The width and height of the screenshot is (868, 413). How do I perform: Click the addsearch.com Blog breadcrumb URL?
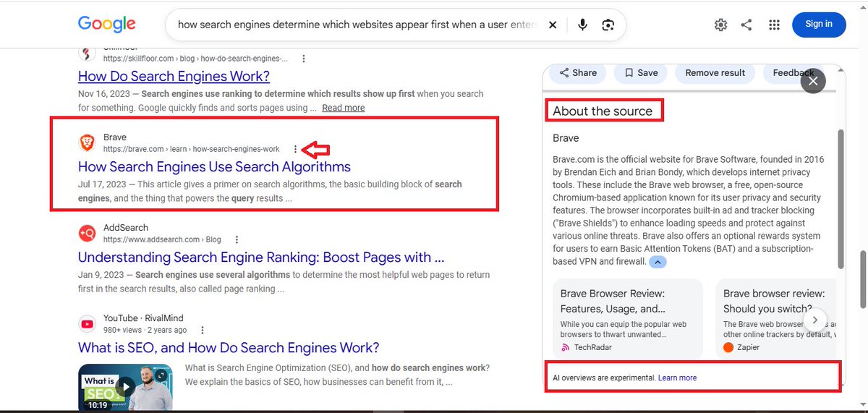pyautogui.click(x=162, y=239)
